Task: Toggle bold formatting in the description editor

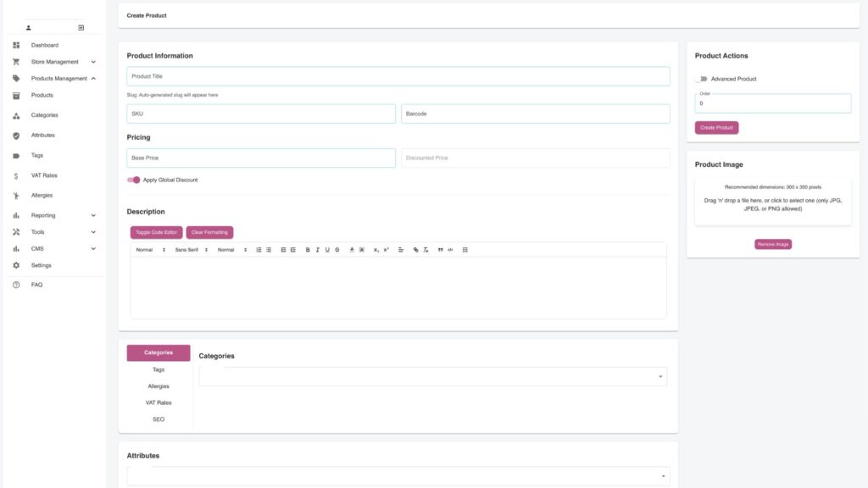Action: tap(307, 249)
